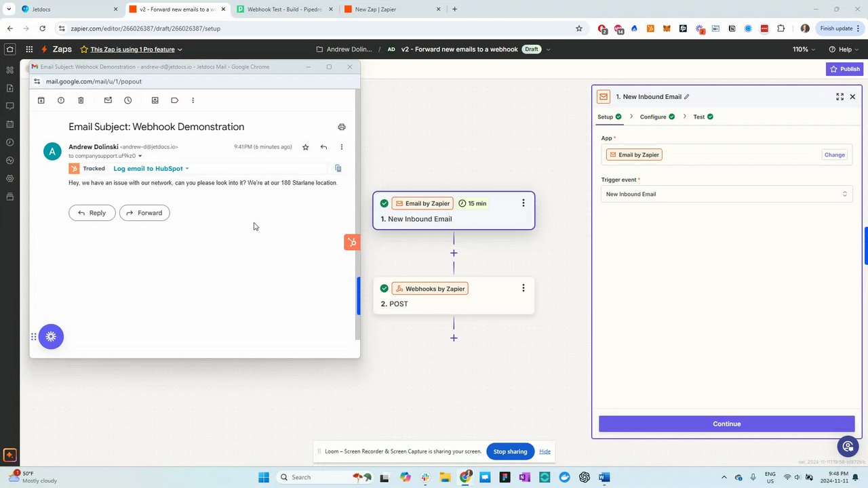868x488 pixels.
Task: Open the stacked card icon in Zapier sidebar
Action: (x=9, y=197)
